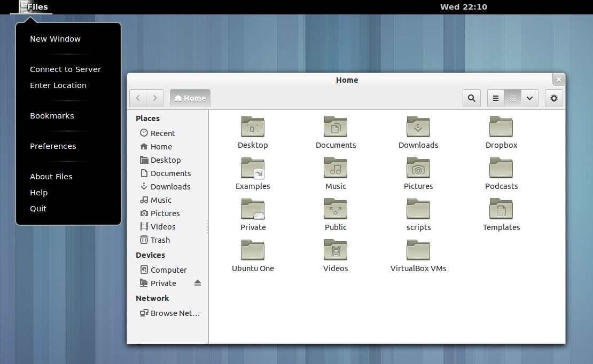Choose Connect to Server menu item

(x=68, y=69)
